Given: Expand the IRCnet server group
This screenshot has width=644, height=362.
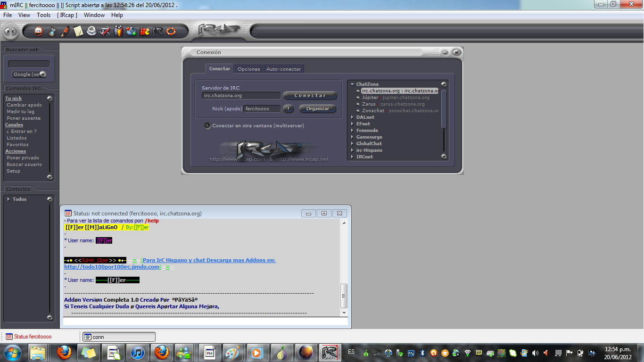Looking at the screenshot, I should coord(352,157).
